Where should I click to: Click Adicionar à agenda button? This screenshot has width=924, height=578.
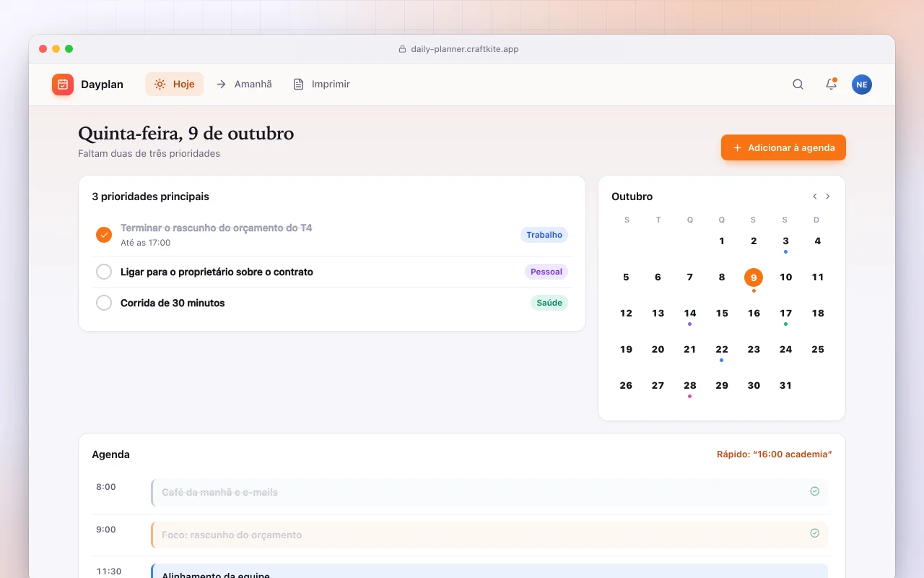click(783, 147)
